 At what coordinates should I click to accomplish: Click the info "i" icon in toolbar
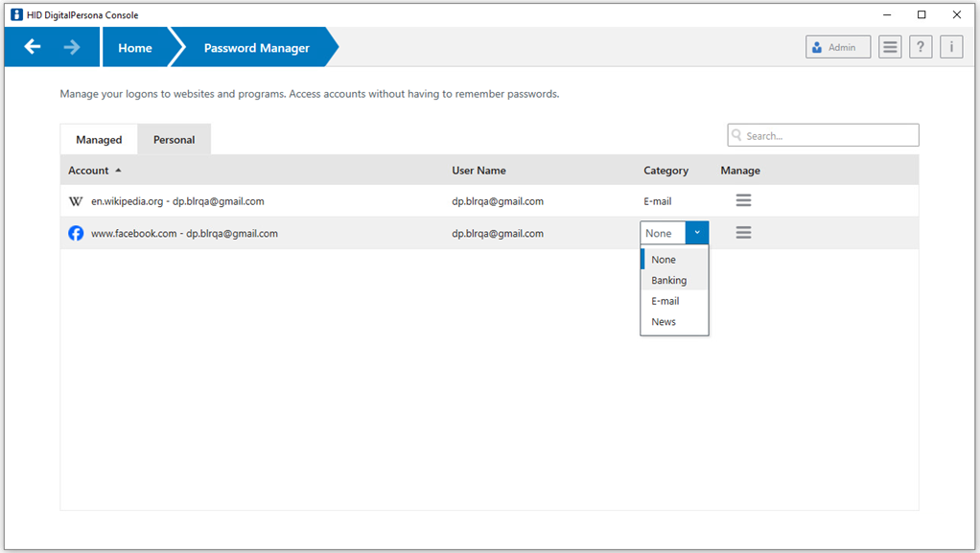tap(950, 46)
